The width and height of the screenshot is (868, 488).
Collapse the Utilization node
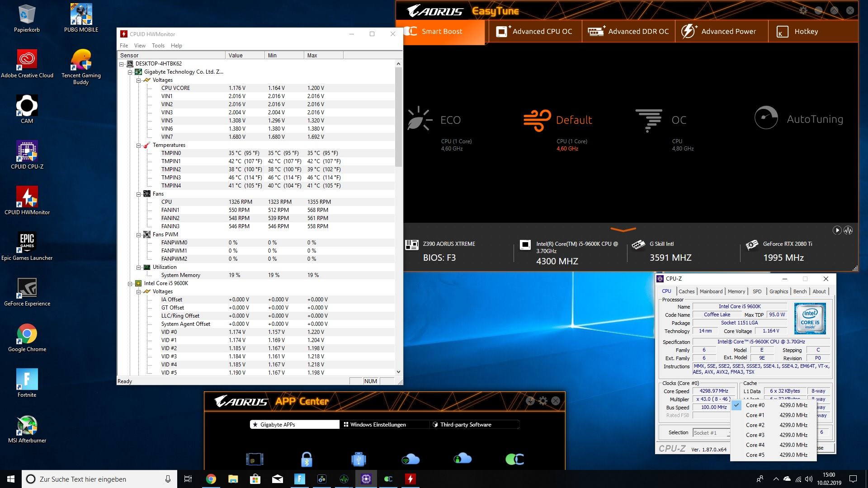pyautogui.click(x=139, y=267)
